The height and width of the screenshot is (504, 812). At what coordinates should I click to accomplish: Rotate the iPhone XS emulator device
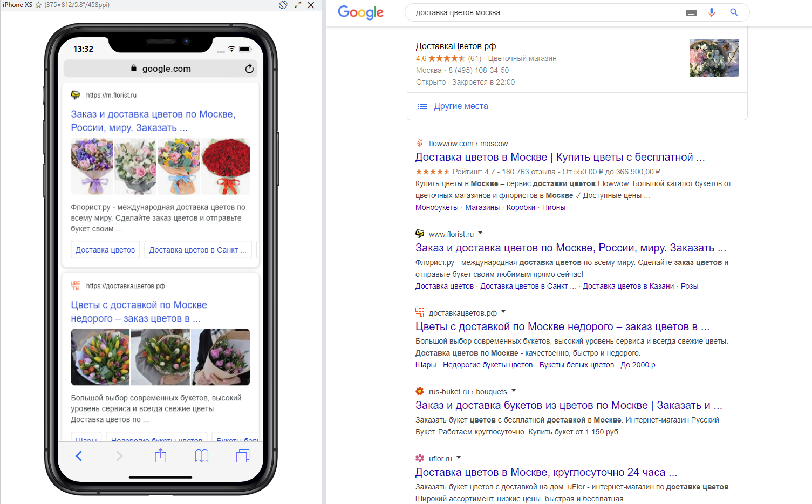283,5
